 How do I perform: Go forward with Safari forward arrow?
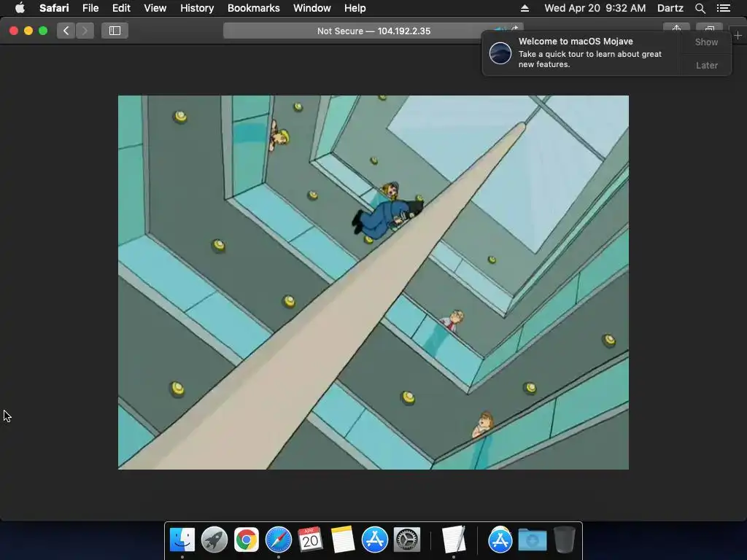pyautogui.click(x=85, y=31)
